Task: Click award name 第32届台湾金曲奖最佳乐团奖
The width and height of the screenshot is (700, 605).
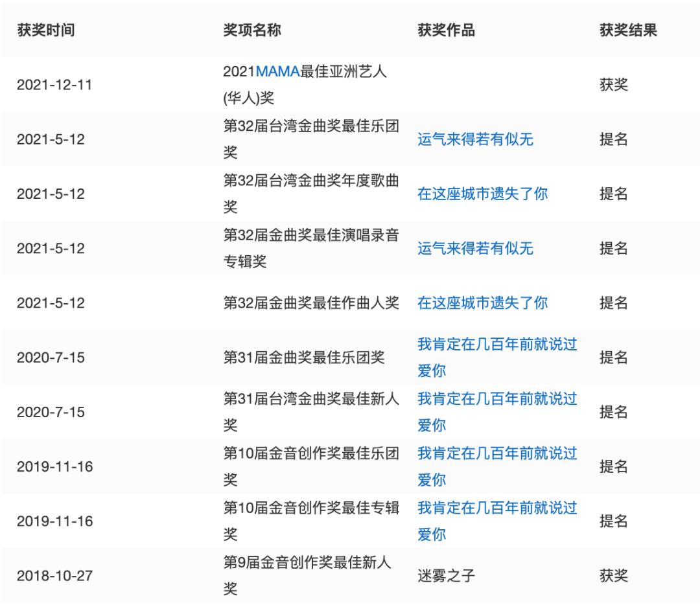Action: pyautogui.click(x=311, y=139)
